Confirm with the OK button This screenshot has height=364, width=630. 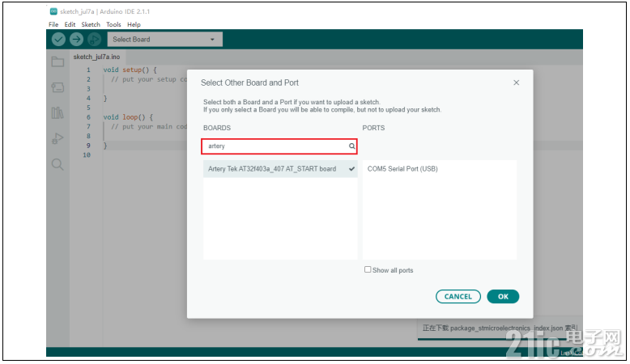pyautogui.click(x=503, y=297)
